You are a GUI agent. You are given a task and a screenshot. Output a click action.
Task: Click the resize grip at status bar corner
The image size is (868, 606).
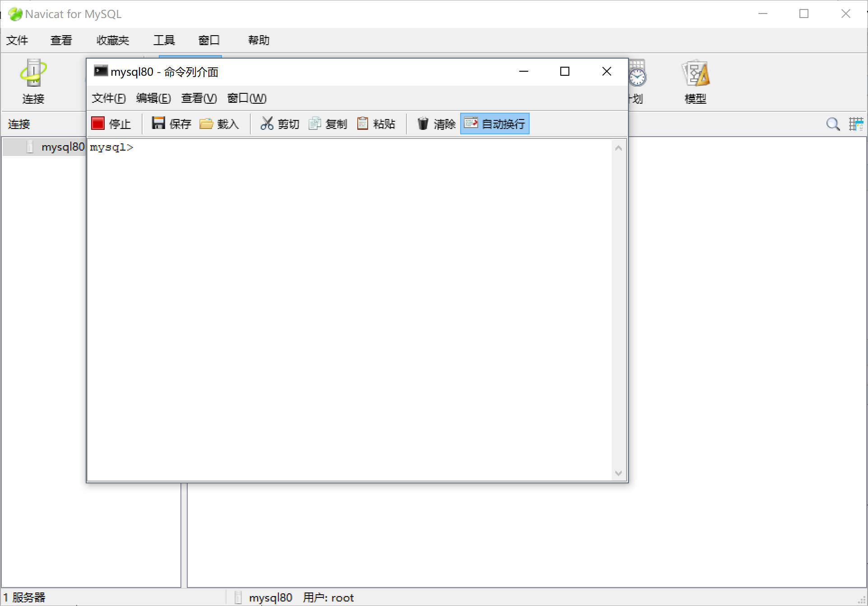(x=861, y=600)
